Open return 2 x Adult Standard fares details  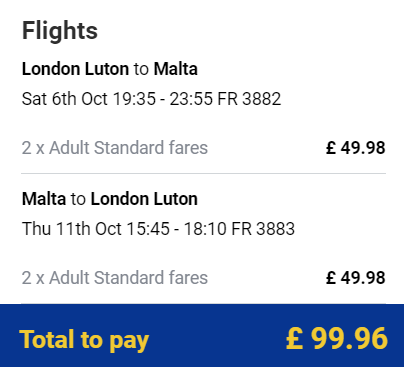[115, 278]
